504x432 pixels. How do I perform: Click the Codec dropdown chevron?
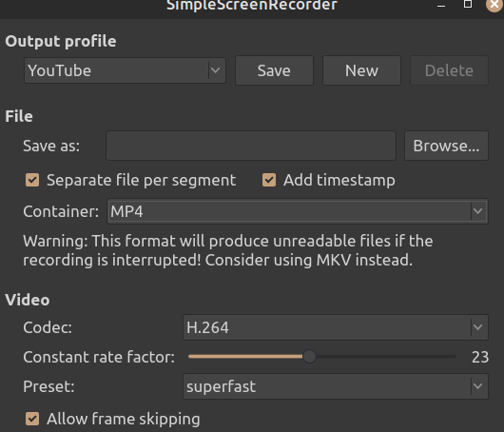pyautogui.click(x=478, y=327)
